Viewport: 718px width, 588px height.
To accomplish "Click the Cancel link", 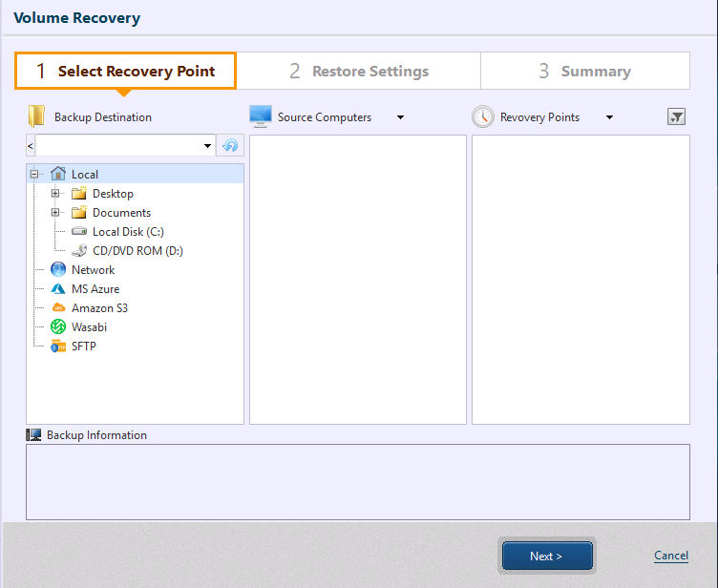I will tap(670, 556).
